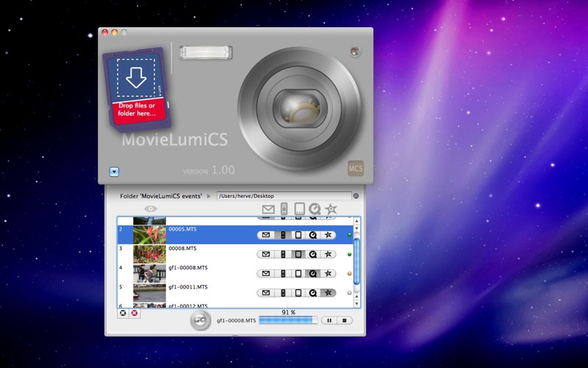This screenshot has height=368, width=588.
Task: Toggle the iMovie format for gf1-00011.MTS
Action: click(328, 292)
